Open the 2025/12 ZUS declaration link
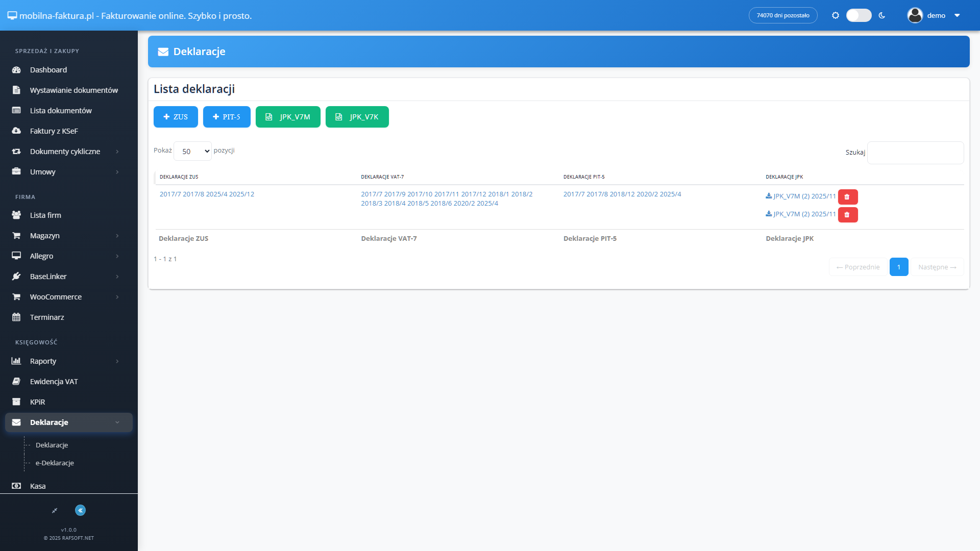980x551 pixels. click(241, 194)
